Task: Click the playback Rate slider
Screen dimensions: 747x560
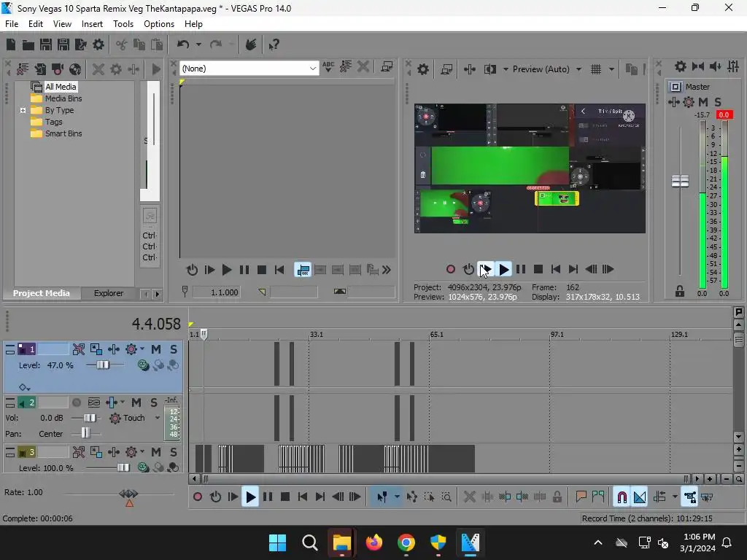Action: coord(128,494)
